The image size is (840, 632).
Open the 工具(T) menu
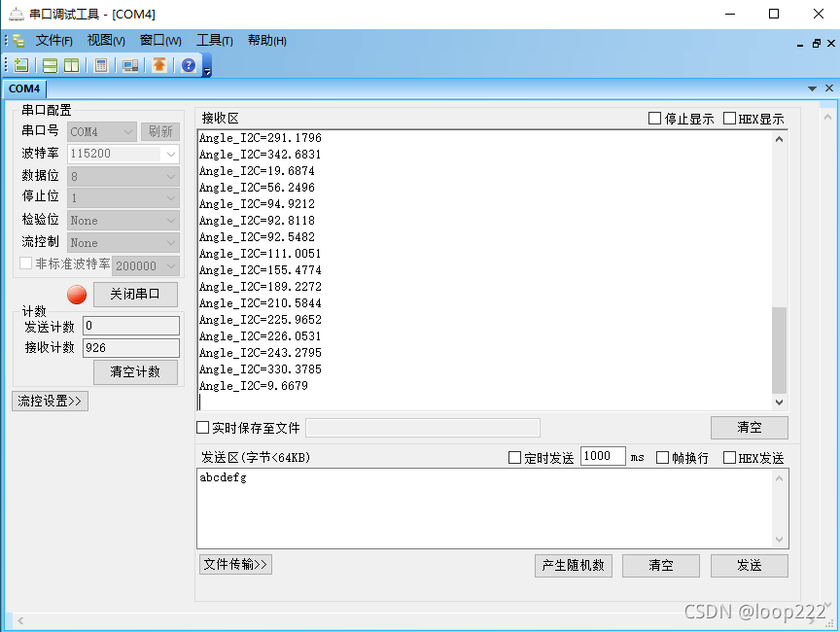click(213, 41)
